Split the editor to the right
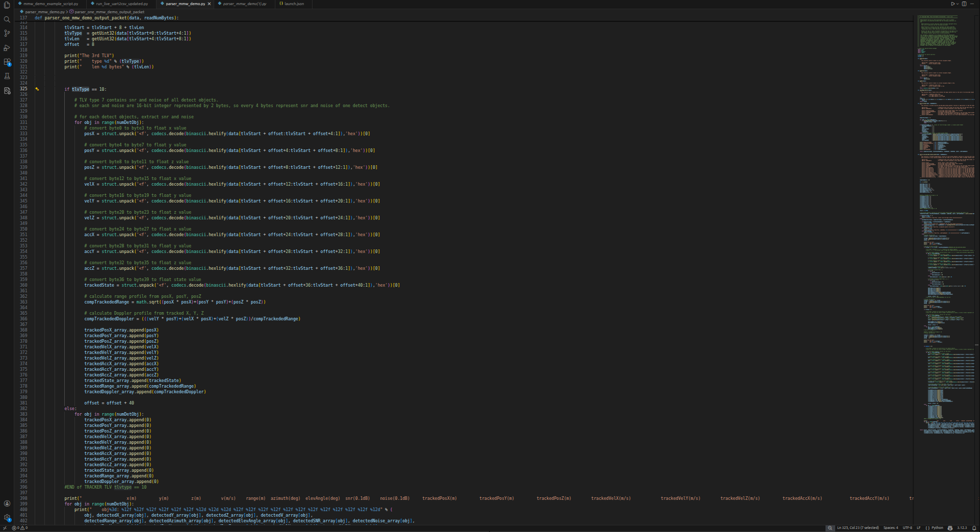Screen dimensions: 980x532 point(964,4)
